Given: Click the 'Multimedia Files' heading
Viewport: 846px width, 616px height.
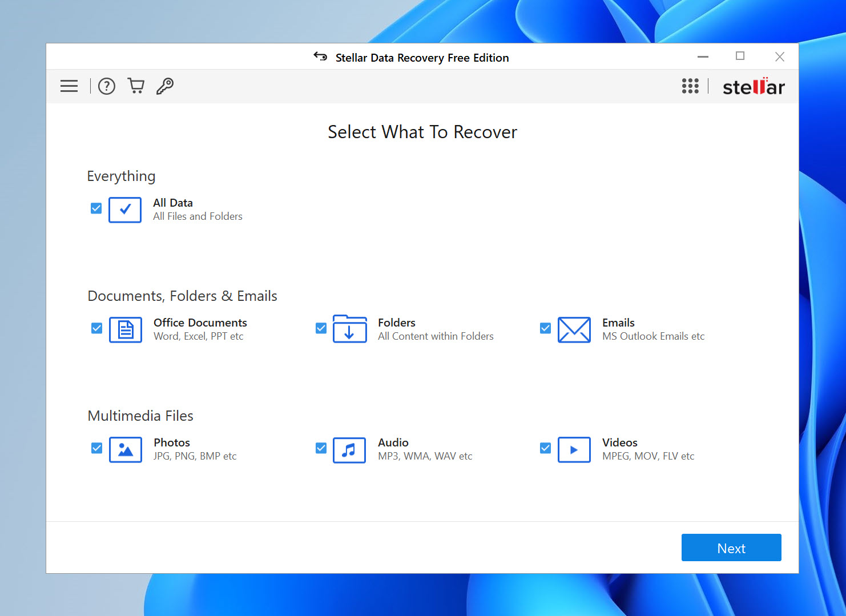Looking at the screenshot, I should point(140,416).
